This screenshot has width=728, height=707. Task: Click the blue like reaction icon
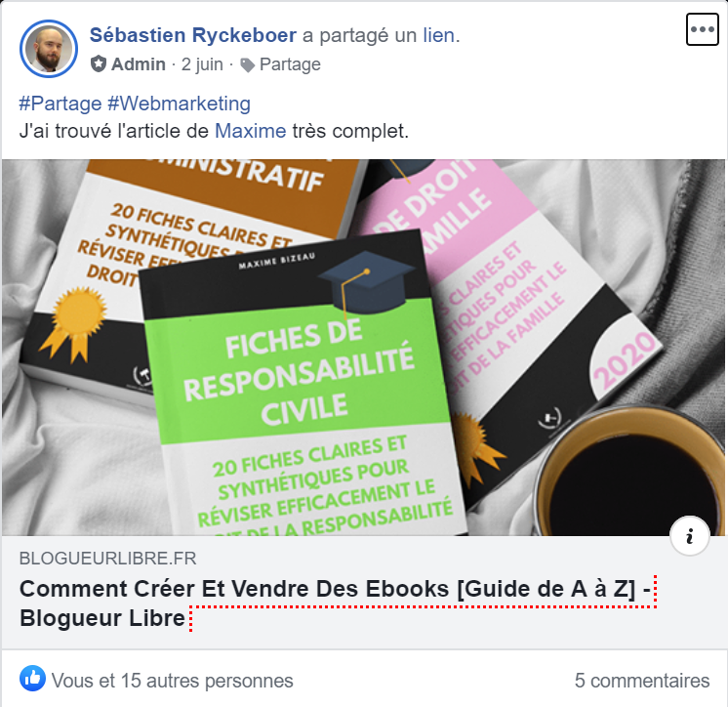(32, 679)
